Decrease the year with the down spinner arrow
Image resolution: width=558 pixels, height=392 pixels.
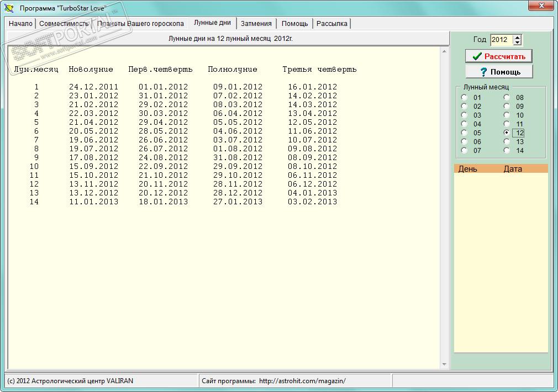[x=518, y=43]
